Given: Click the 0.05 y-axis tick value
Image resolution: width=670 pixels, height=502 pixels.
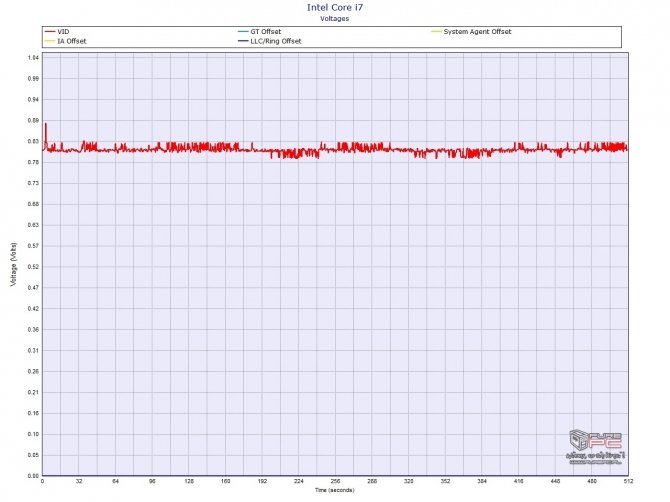Looking at the screenshot, I should pos(33,455).
